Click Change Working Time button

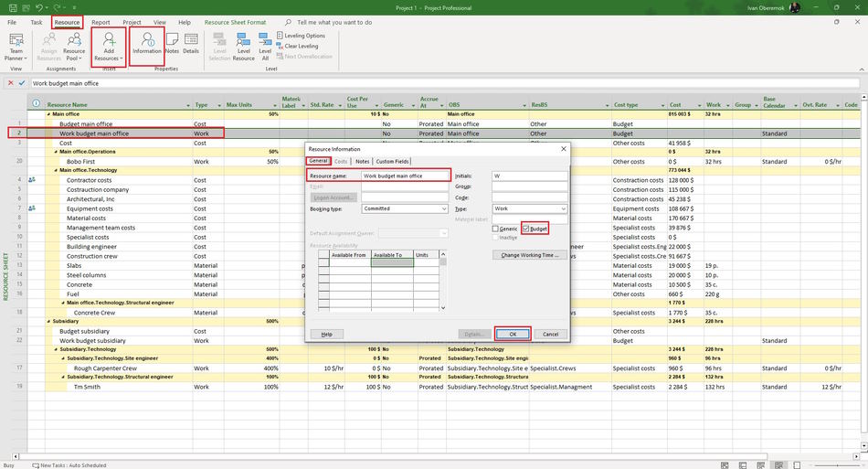click(530, 255)
